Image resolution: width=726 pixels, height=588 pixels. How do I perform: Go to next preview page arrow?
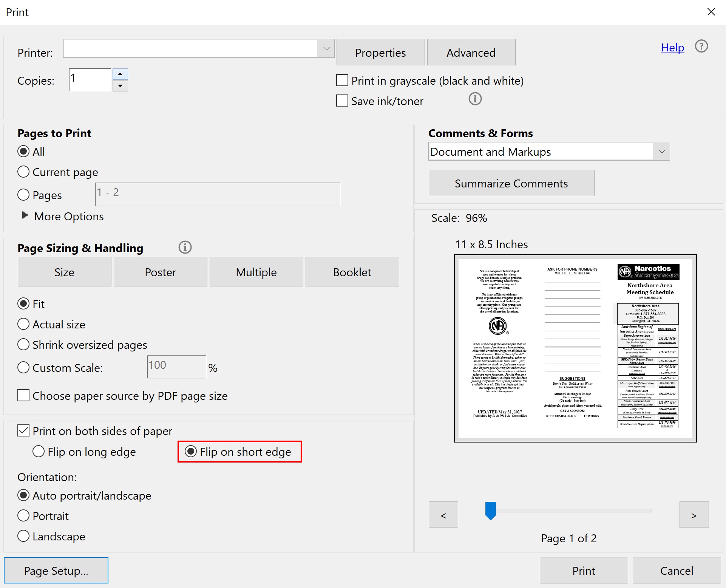[694, 515]
